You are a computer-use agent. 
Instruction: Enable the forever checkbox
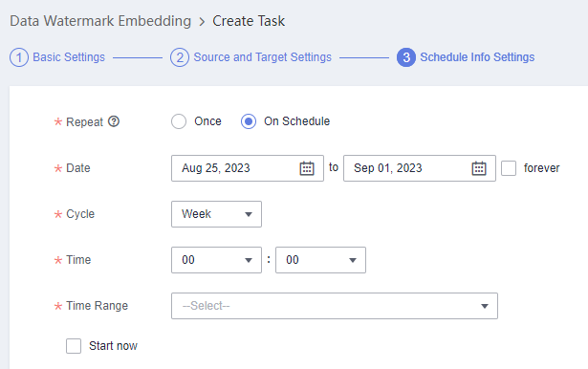tap(509, 168)
